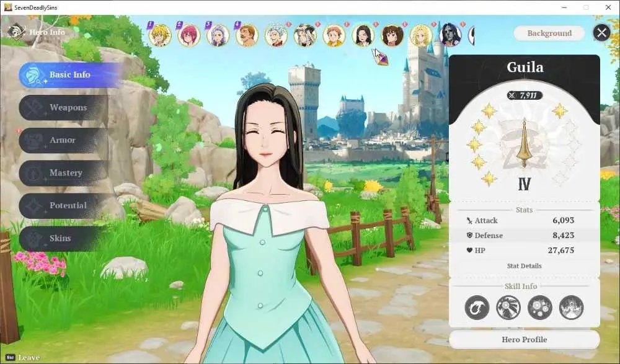Click the HP value 27,675
This screenshot has height=364, width=620.
[x=561, y=251]
